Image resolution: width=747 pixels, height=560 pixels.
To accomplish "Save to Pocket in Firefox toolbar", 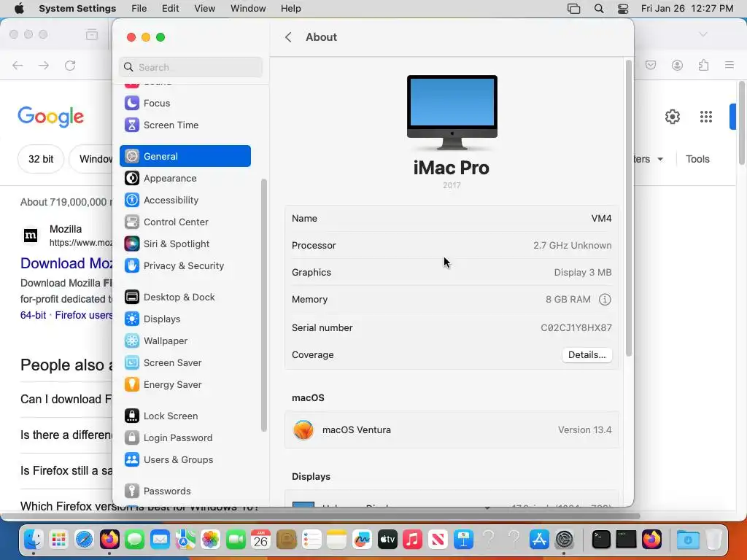I will coord(651,65).
